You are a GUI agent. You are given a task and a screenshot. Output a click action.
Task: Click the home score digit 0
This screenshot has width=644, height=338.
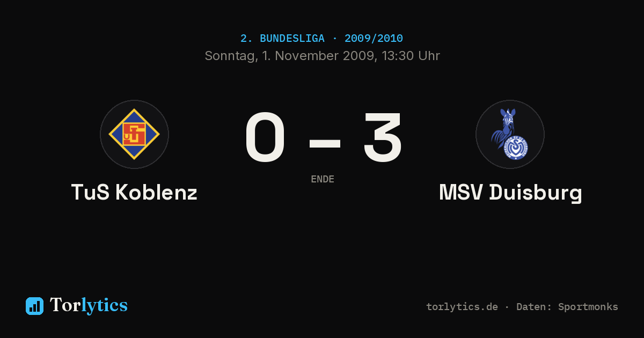265,138
